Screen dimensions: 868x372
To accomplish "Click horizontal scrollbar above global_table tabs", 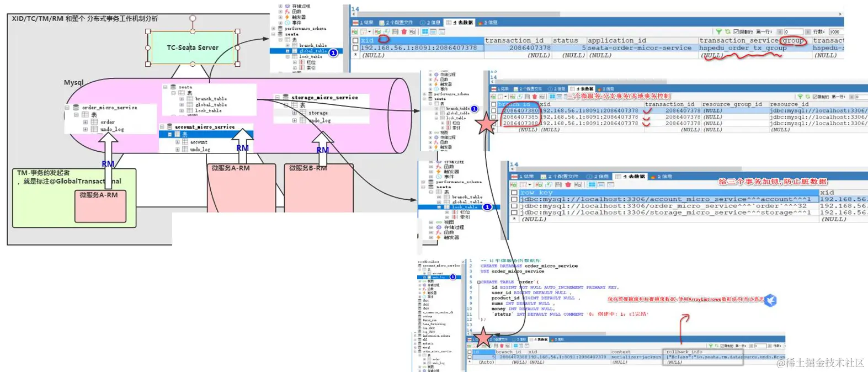I will click(x=459, y=14).
